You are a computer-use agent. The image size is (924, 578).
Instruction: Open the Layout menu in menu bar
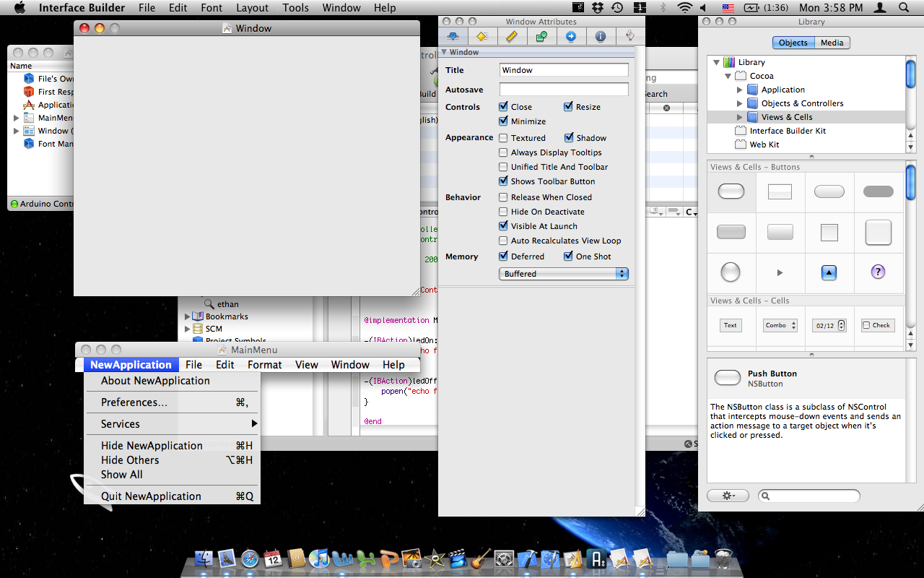pos(252,8)
